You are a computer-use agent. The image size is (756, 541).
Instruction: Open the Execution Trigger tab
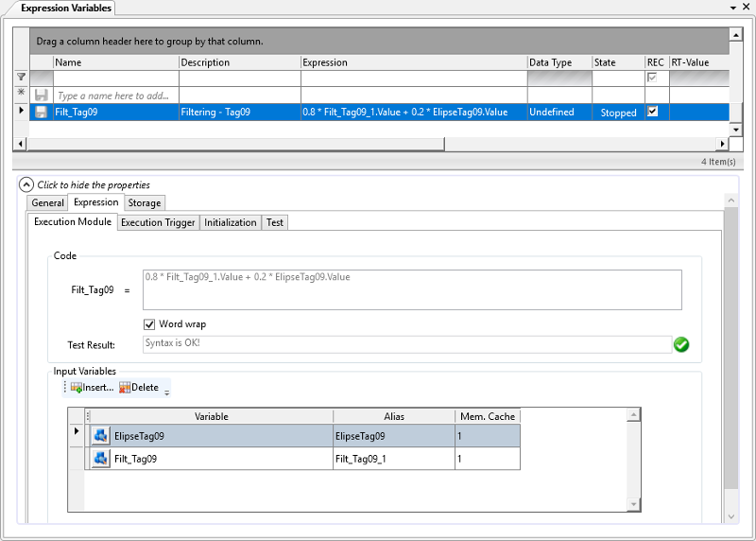point(158,222)
